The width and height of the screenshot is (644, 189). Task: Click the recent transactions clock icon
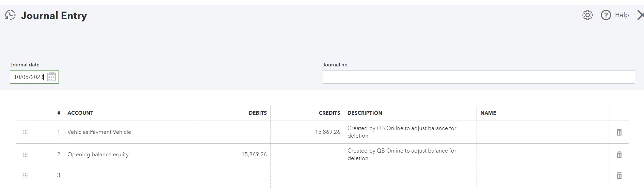click(10, 15)
